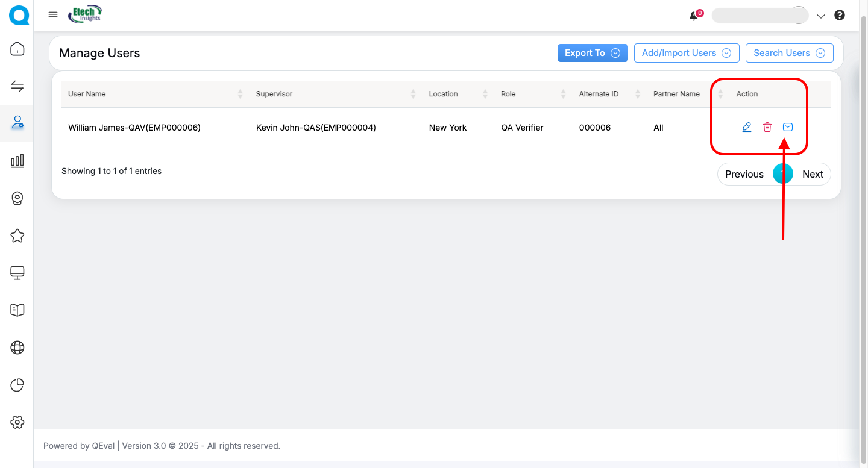Toggle the hamburger menu
This screenshot has width=868, height=468.
click(x=53, y=15)
